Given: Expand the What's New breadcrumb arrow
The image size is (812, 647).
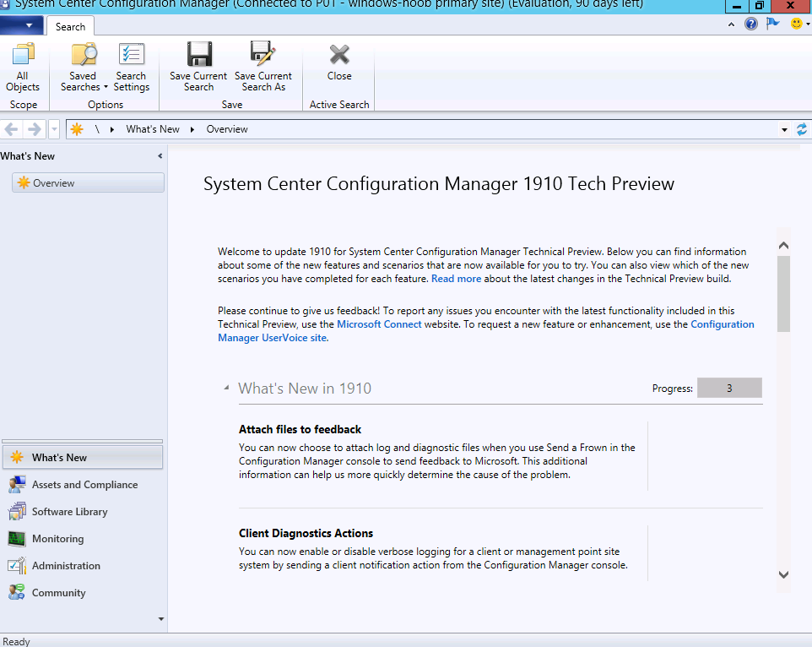Looking at the screenshot, I should [192, 129].
